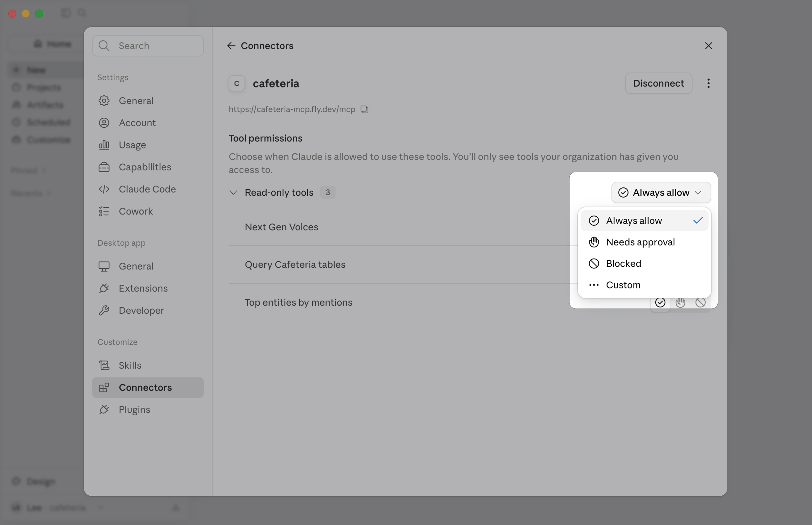Click the Disconnect button
Viewport: 812px width, 525px height.
click(x=658, y=84)
